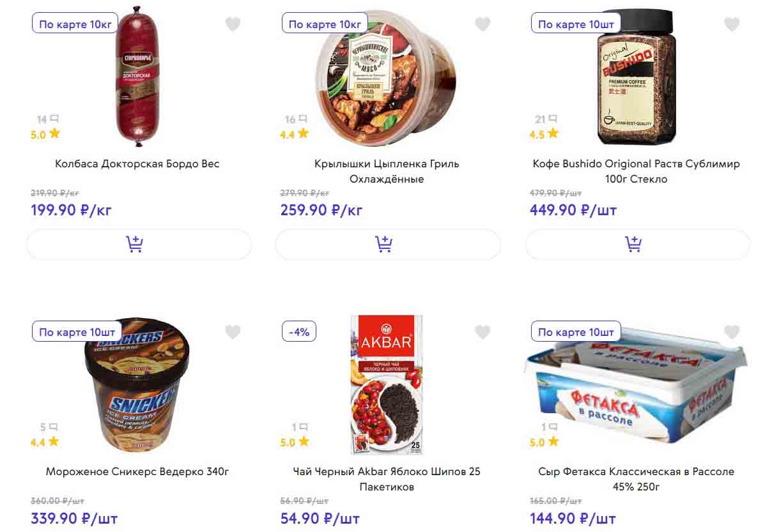Add Фетакса cheese to favorites
The height and width of the screenshot is (532, 781).
tap(732, 332)
